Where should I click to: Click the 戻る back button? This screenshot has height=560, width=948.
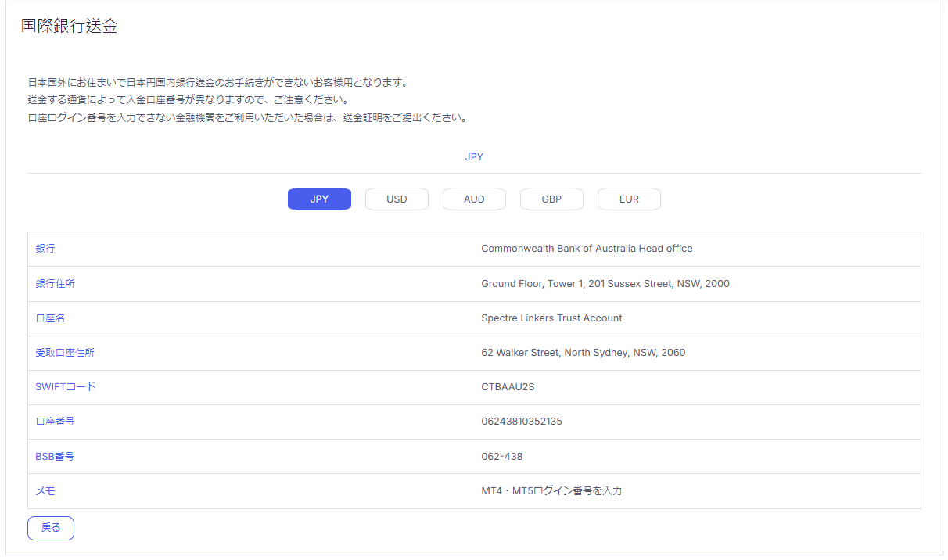pos(51,528)
